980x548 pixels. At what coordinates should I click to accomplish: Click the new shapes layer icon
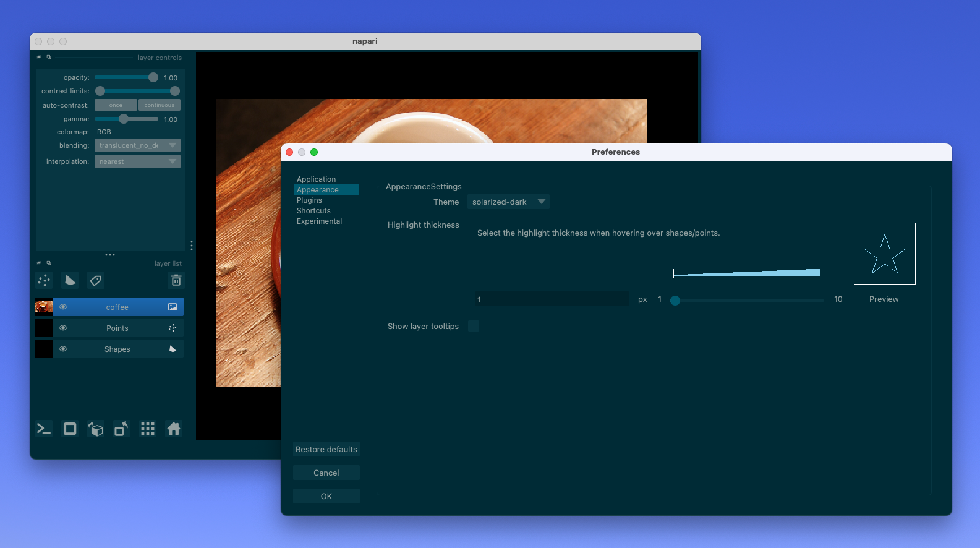coord(70,281)
